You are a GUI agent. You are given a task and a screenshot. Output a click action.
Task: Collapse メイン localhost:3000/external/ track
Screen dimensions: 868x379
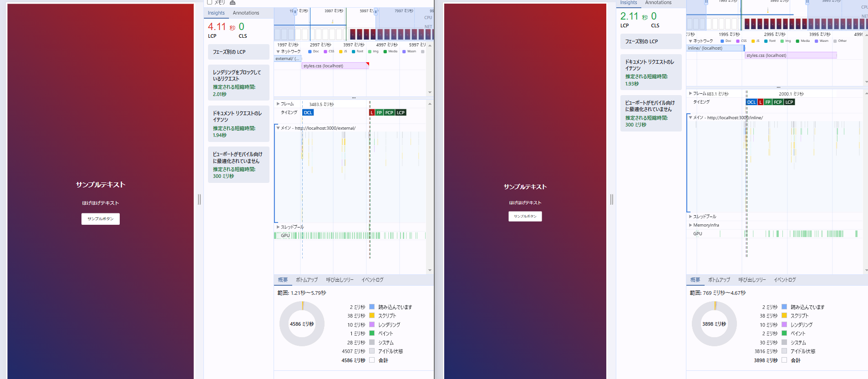coord(278,128)
